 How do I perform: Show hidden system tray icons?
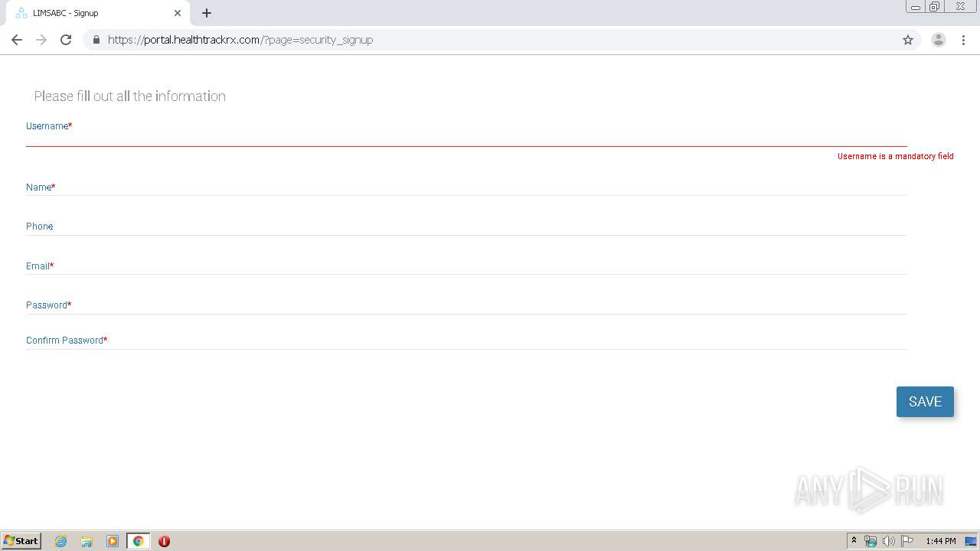[854, 541]
